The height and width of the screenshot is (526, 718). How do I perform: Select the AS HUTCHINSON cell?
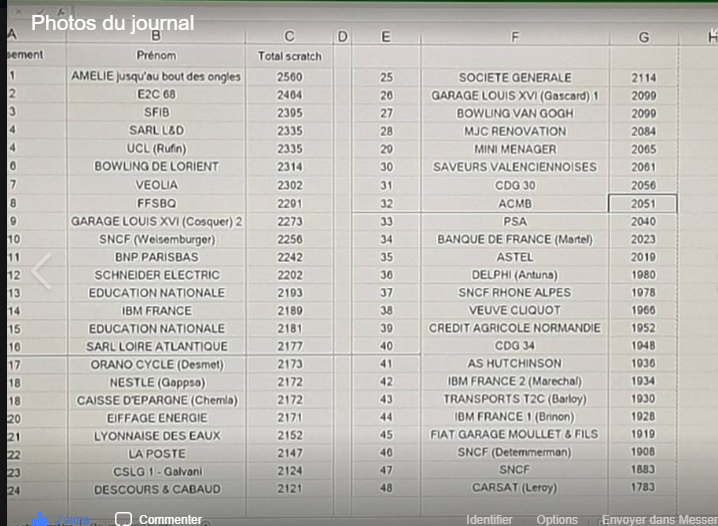coord(515,363)
